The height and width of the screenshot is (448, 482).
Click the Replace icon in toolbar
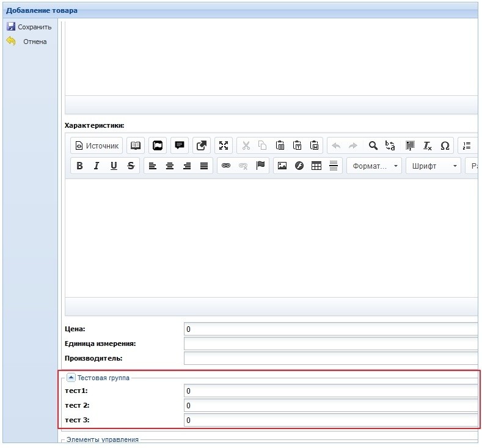tap(390, 145)
